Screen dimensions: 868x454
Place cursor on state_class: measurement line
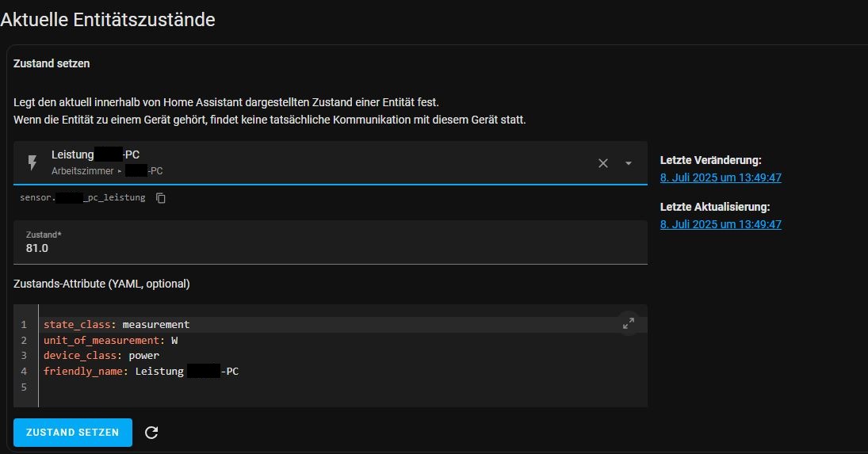117,325
